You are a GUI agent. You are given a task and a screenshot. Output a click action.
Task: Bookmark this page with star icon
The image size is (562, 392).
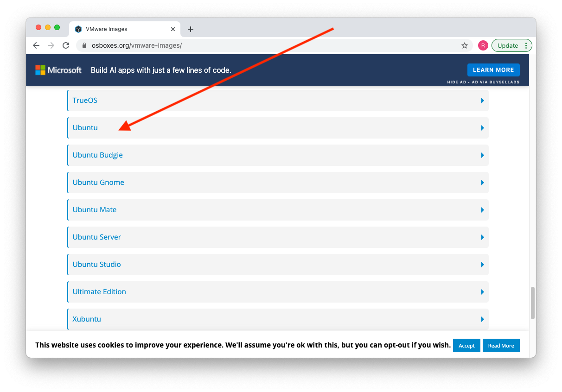point(464,45)
